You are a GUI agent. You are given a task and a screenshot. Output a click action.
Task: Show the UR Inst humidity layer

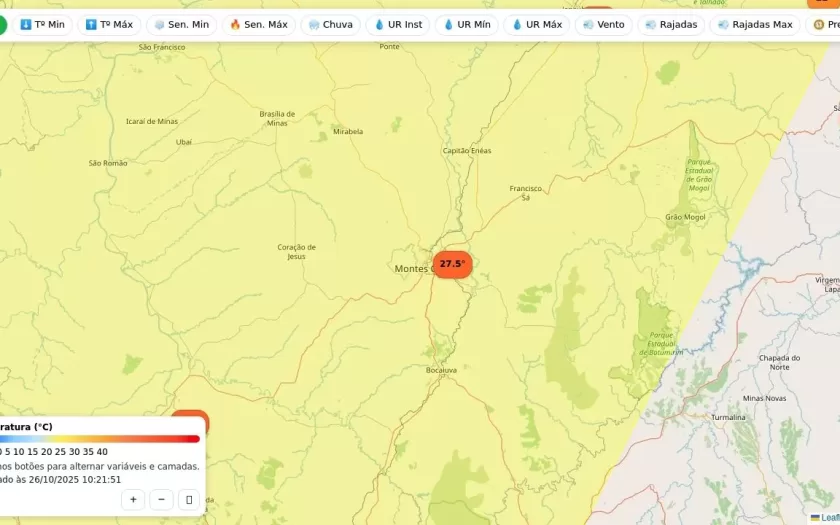[398, 25]
